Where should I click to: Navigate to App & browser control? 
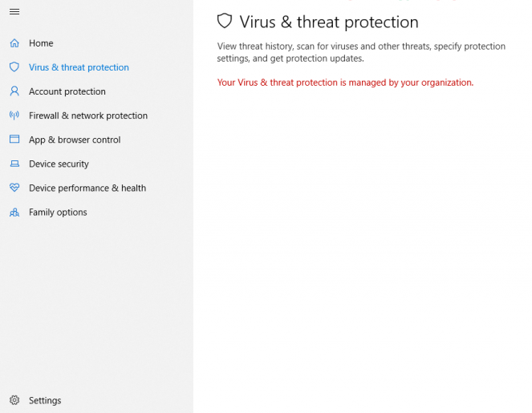coord(75,140)
